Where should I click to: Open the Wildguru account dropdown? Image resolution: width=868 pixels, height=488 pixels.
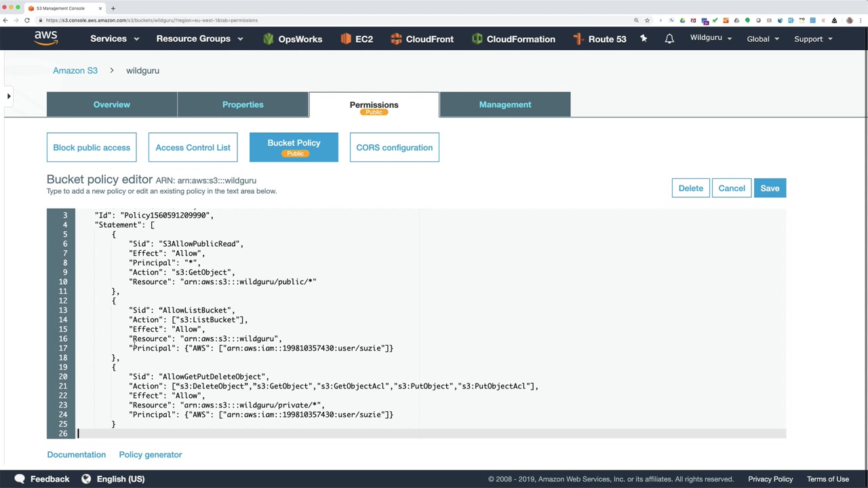point(711,38)
